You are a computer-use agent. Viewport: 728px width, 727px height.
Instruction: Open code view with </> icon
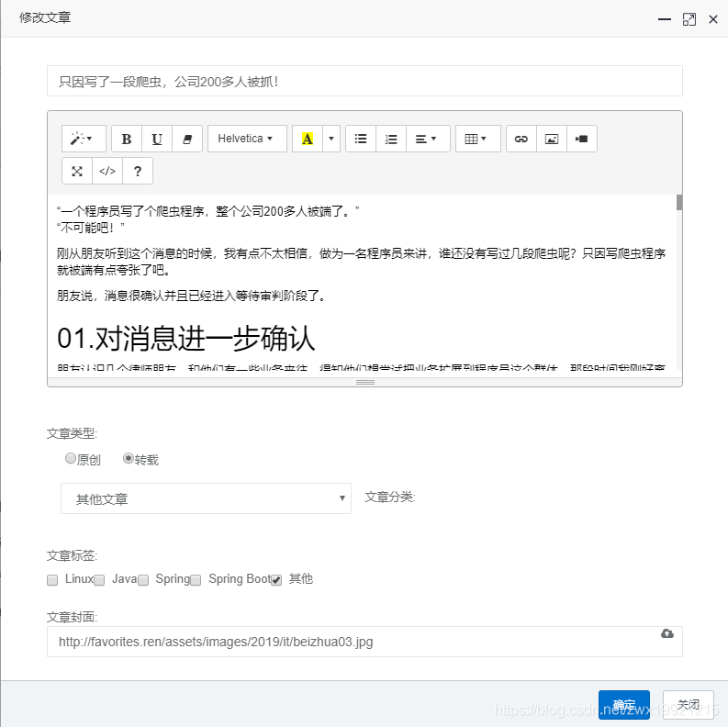[107, 171]
